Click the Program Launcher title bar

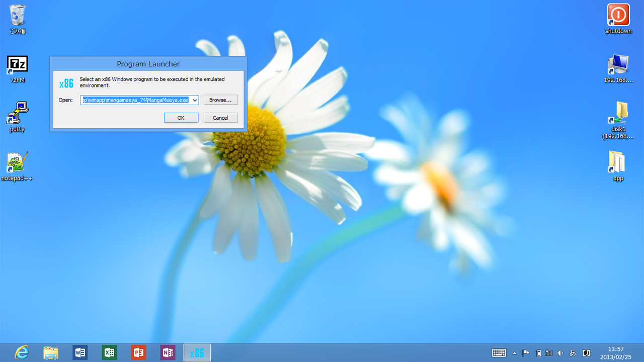coord(148,64)
